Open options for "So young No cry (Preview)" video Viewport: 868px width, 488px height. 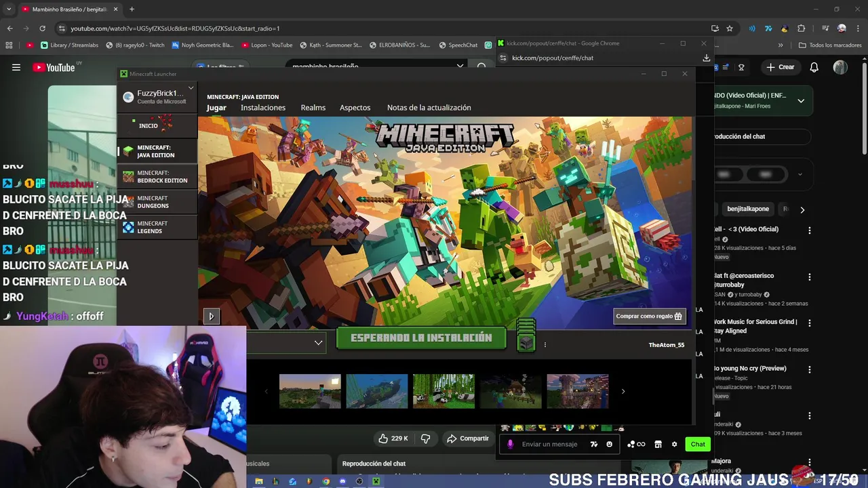pos(809,370)
